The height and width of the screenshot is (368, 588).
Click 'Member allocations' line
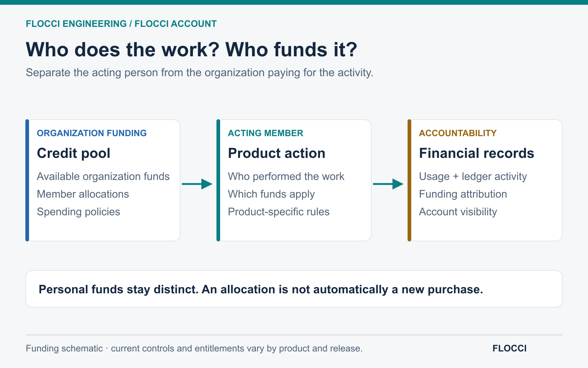pos(83,194)
